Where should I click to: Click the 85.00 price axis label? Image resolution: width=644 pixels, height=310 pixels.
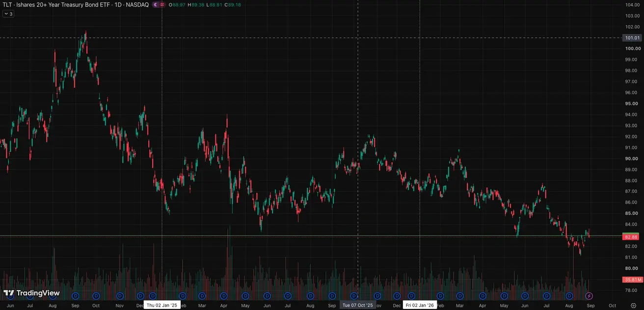pos(632,213)
